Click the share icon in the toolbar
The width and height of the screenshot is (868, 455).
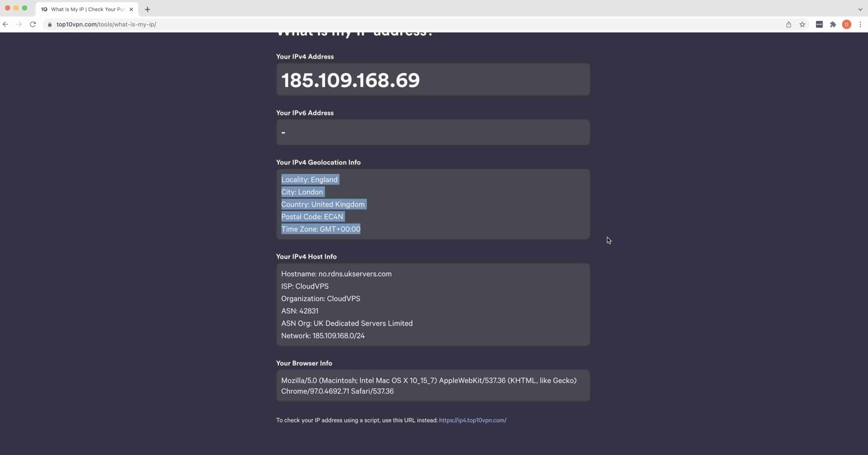(x=789, y=24)
